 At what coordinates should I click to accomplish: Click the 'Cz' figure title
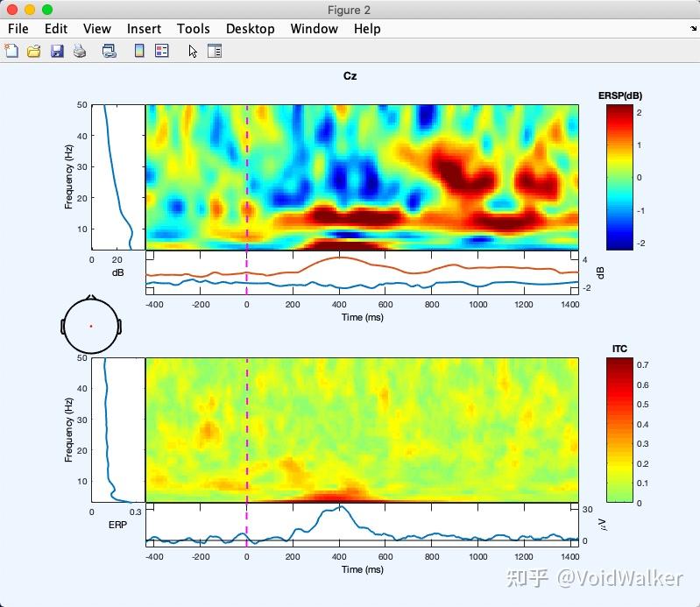350,76
